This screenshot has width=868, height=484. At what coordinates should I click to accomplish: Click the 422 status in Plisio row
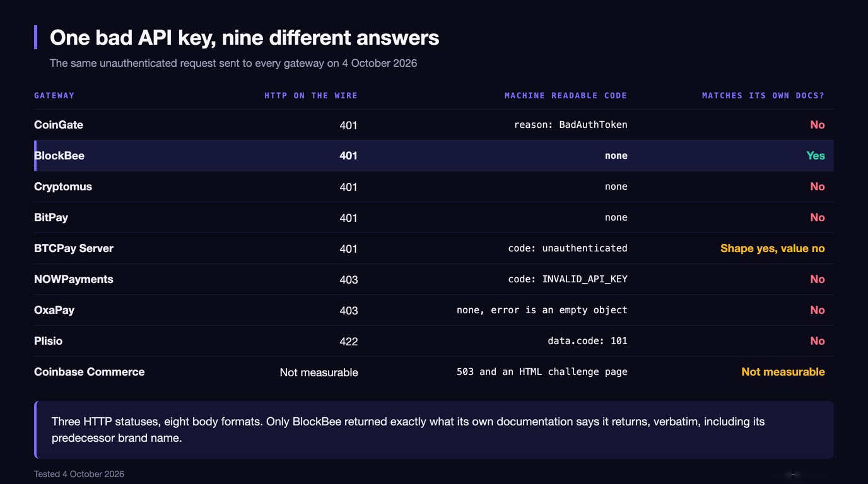[349, 342]
